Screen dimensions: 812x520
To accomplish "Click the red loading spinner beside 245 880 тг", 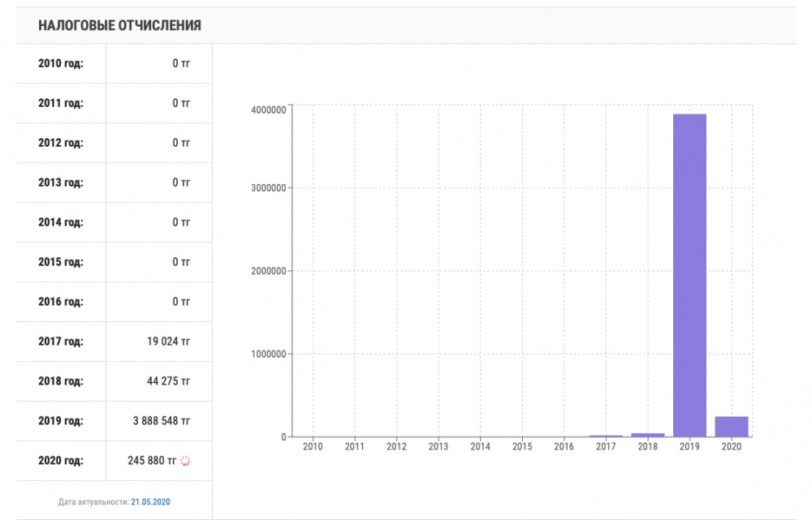I will [184, 461].
